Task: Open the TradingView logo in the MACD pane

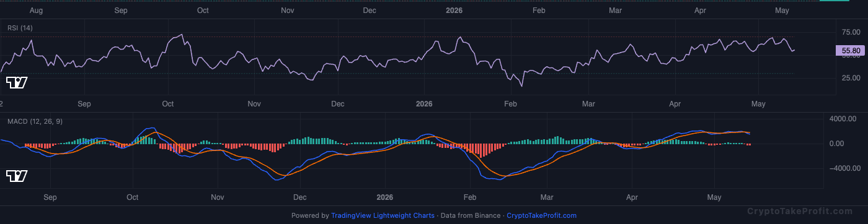Action: (x=16, y=176)
